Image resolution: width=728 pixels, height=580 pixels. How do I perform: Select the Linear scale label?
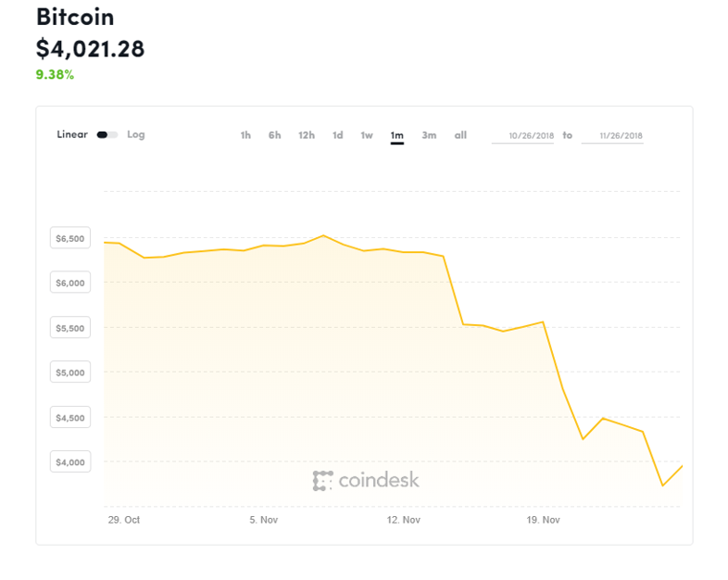tap(72, 134)
